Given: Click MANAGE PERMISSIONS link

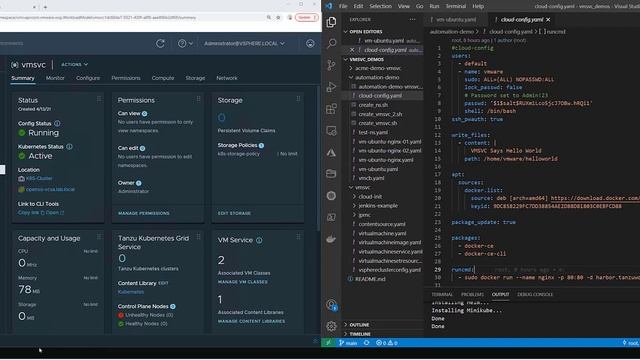Looking at the screenshot, I should (144, 213).
